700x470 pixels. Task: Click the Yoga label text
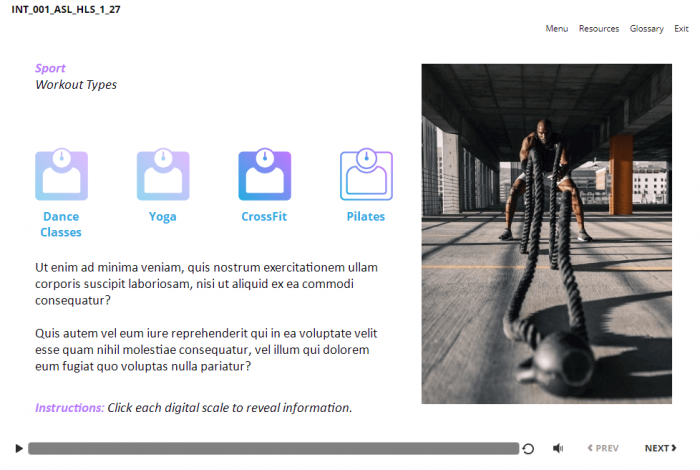(162, 216)
